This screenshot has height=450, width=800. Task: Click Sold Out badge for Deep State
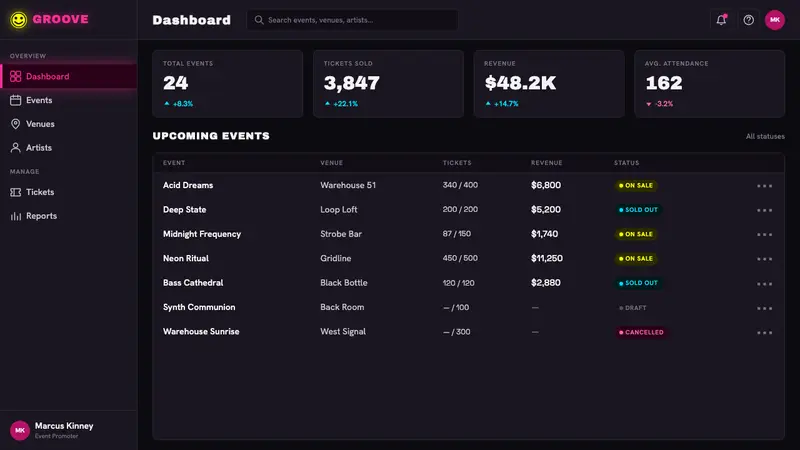[x=638, y=210]
